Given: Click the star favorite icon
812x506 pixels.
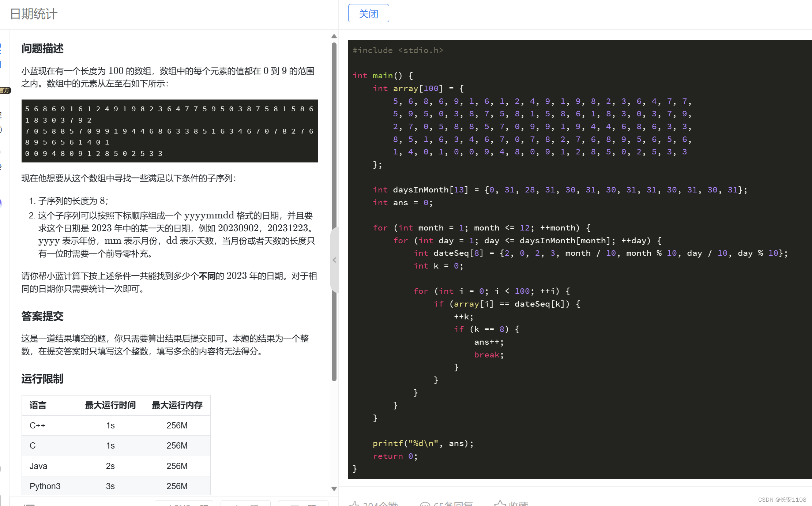Looking at the screenshot, I should click(500, 504).
